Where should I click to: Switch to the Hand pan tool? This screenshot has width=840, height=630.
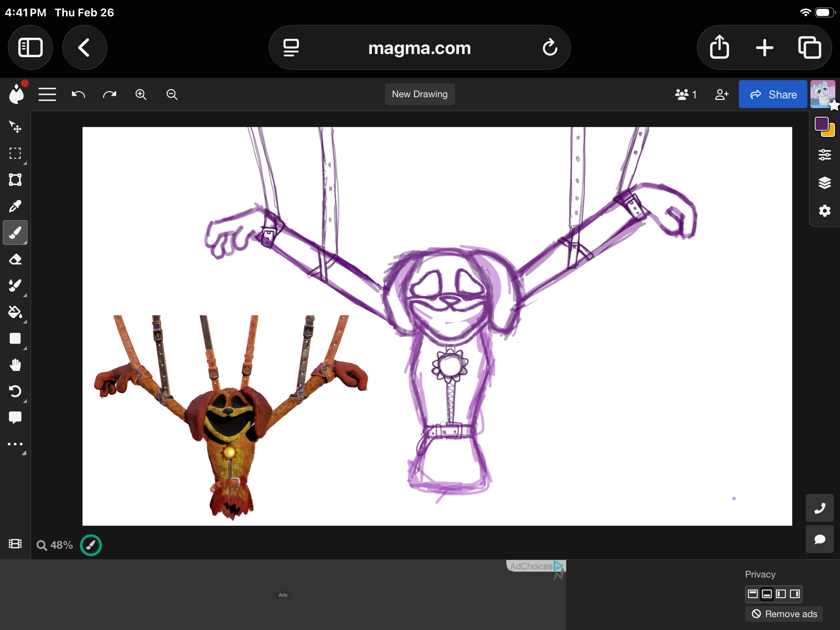15,364
